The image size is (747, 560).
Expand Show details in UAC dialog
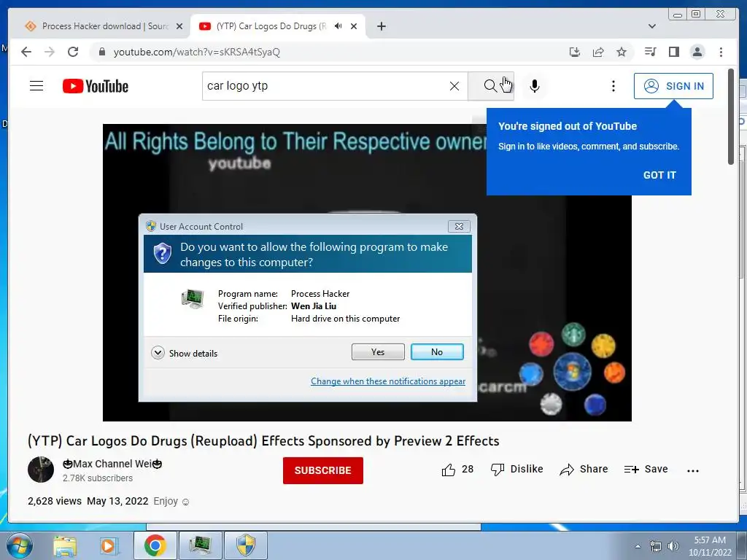point(185,354)
